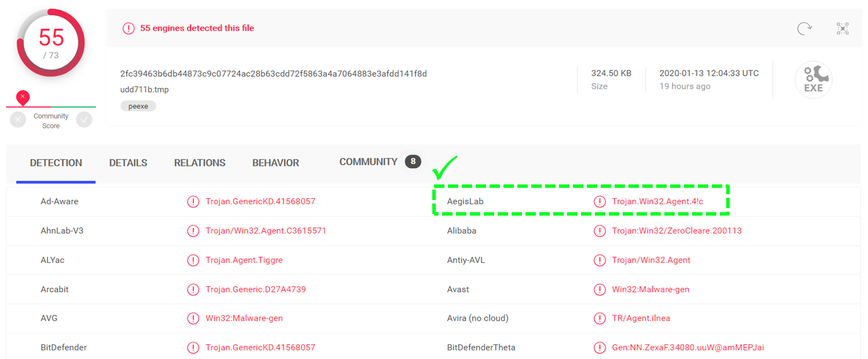The height and width of the screenshot is (359, 868).
Task: Click alert icon in Avast row
Action: (x=599, y=289)
